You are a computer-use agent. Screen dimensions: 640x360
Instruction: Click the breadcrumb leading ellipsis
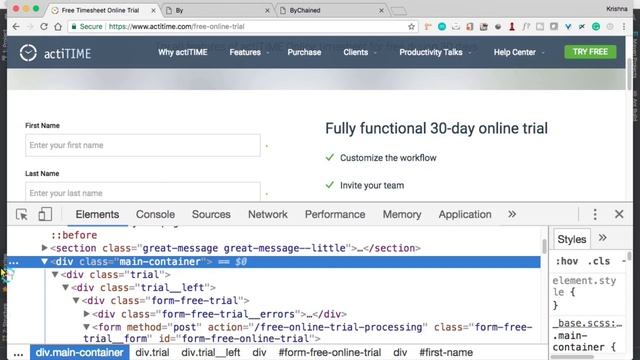18,353
